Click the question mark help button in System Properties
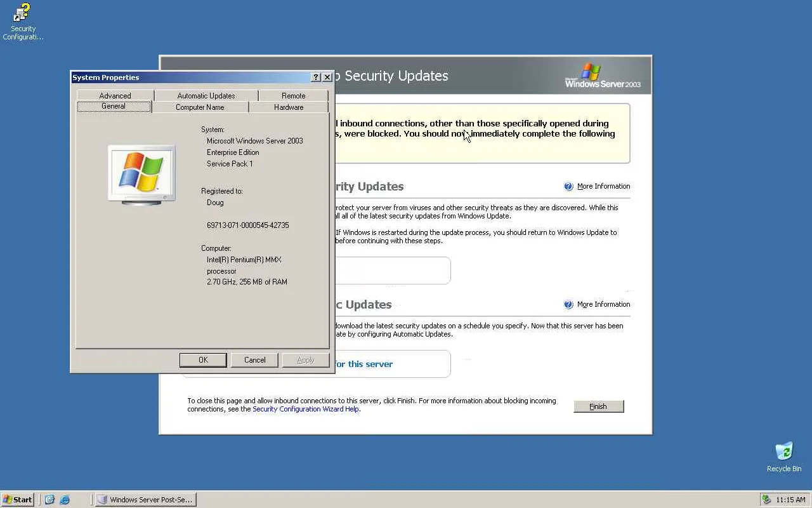This screenshot has width=812, height=508. [316, 77]
